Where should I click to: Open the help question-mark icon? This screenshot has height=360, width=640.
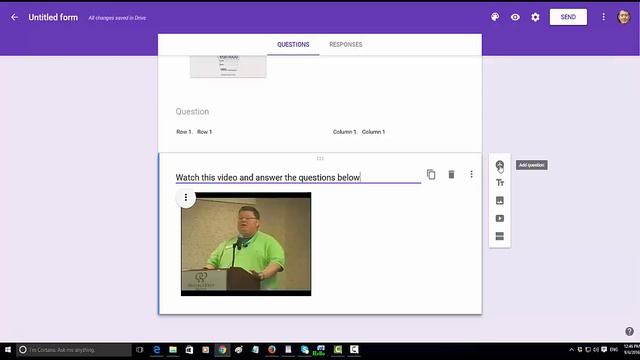[x=629, y=331]
